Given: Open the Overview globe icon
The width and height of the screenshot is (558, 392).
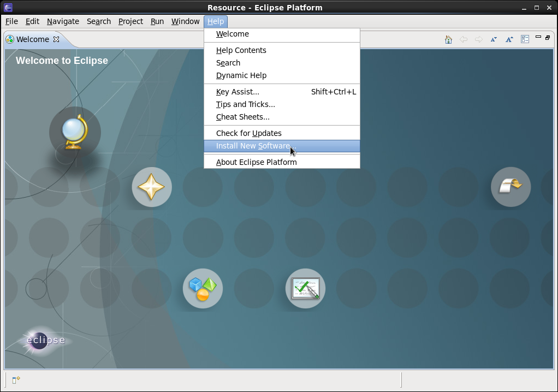Looking at the screenshot, I should [75, 132].
